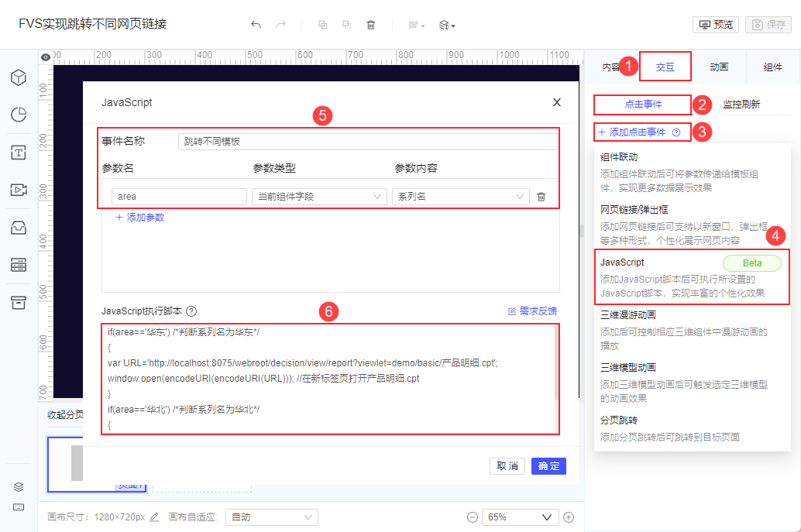Image resolution: width=801 pixels, height=532 pixels.
Task: Click the Undo icon in the toolbar
Action: pyautogui.click(x=256, y=24)
